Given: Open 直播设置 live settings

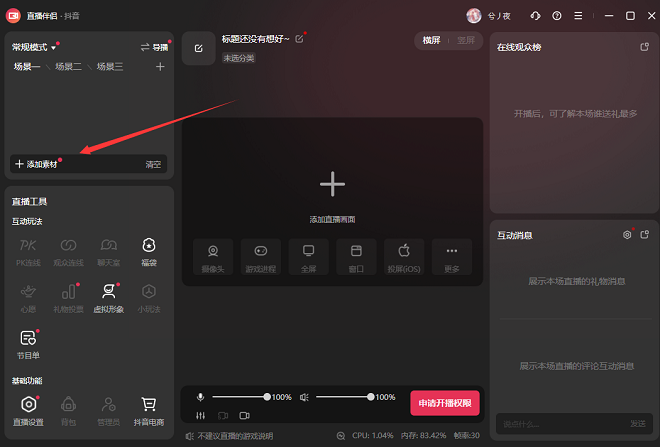Looking at the screenshot, I should pos(28,411).
